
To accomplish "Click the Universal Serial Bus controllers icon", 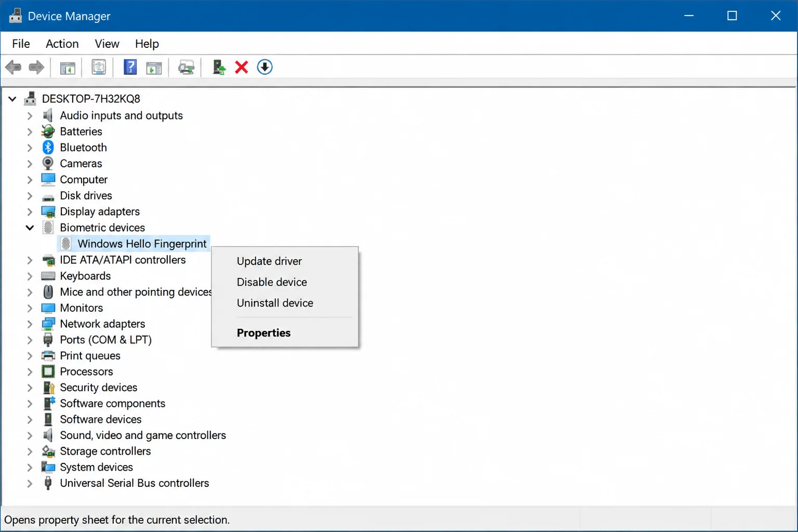I will tap(48, 483).
